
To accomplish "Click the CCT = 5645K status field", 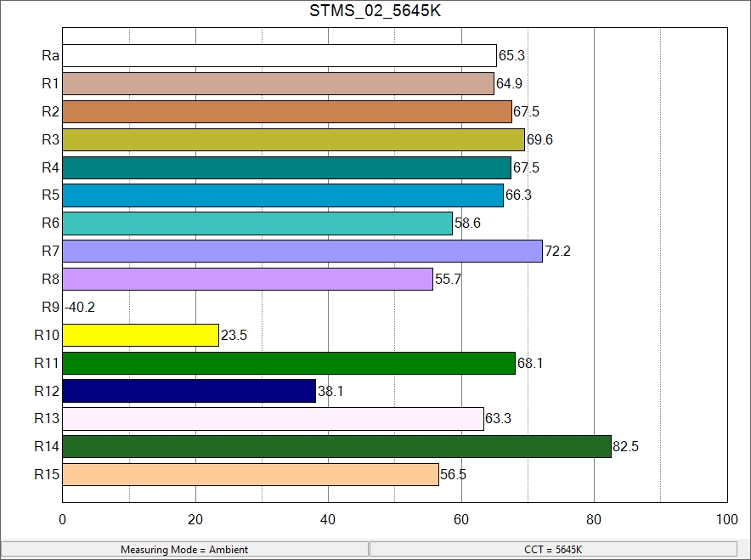I will [x=553, y=550].
